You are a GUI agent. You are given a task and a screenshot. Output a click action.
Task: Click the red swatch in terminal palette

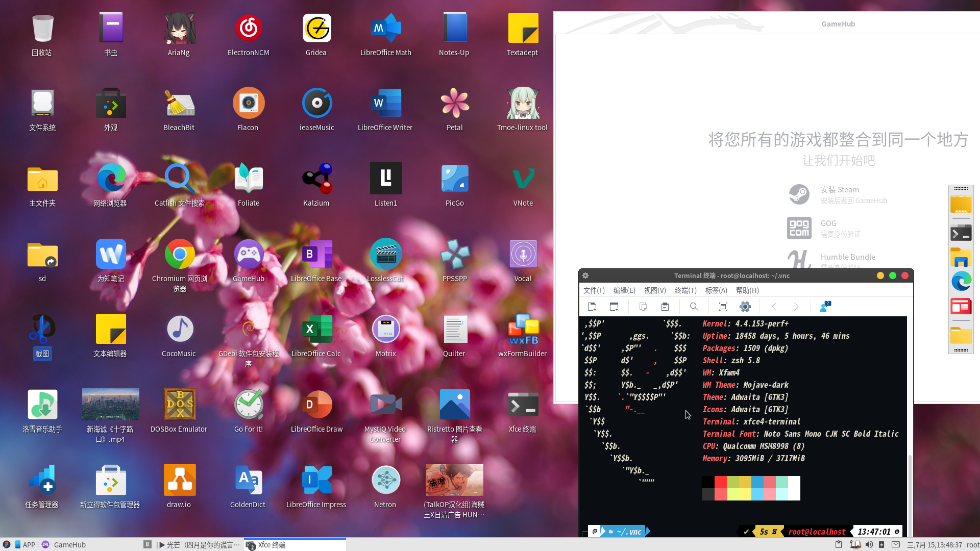point(721,482)
